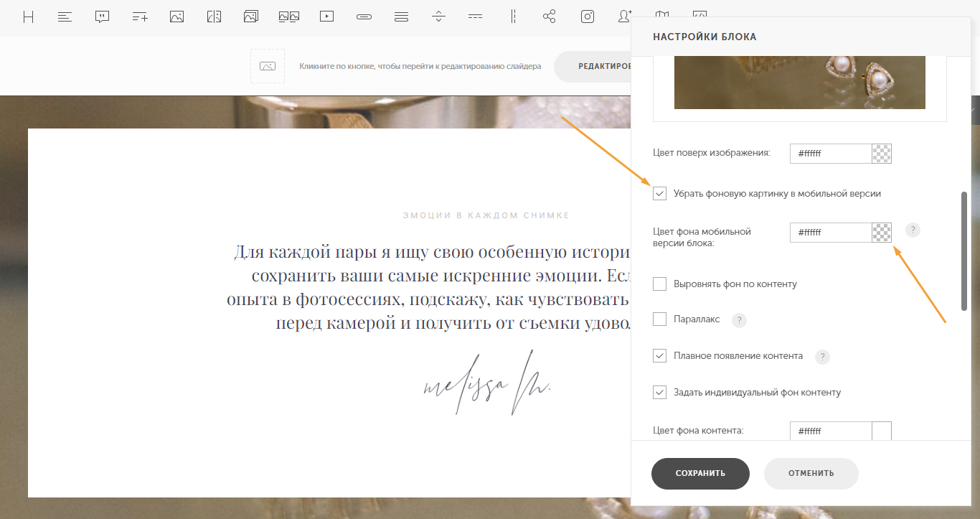Disable Задать индивидуальный фон контенту
Screen dimensions: 980x519
(x=660, y=393)
